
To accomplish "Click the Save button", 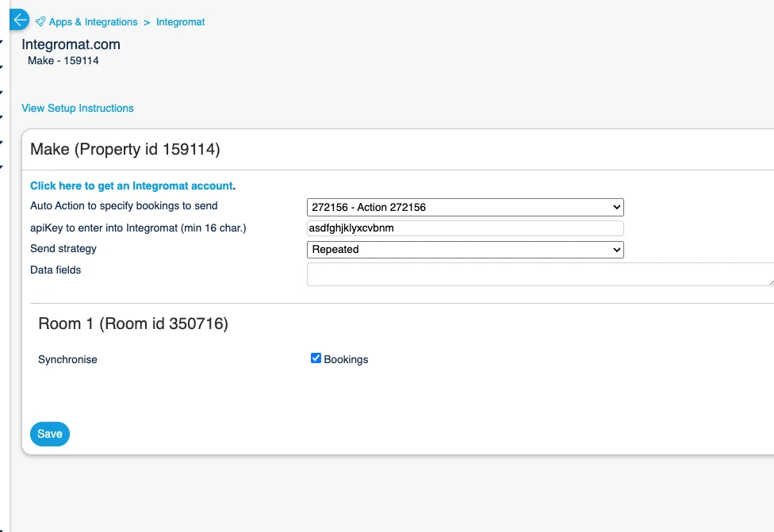I will [x=50, y=434].
